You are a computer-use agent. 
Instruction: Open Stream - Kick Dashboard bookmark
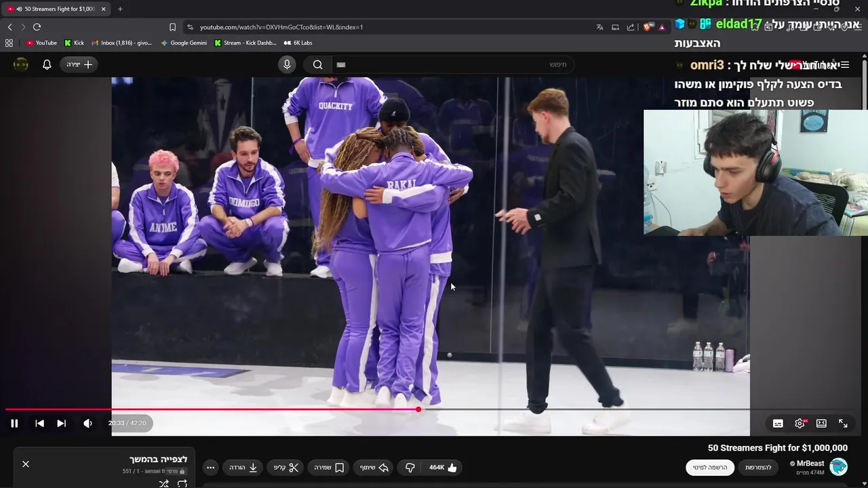click(245, 43)
